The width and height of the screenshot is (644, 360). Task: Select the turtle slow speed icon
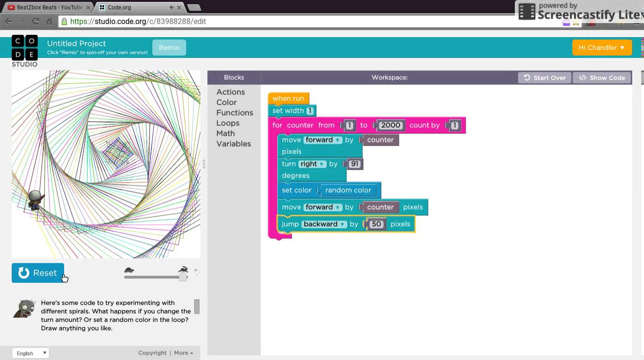[x=129, y=270]
